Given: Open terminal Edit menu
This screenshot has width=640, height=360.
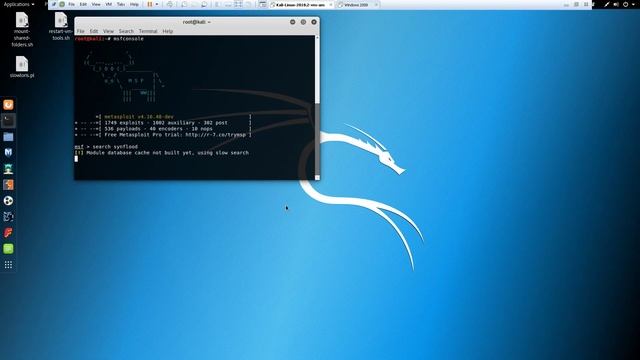Looking at the screenshot, I should tap(94, 31).
